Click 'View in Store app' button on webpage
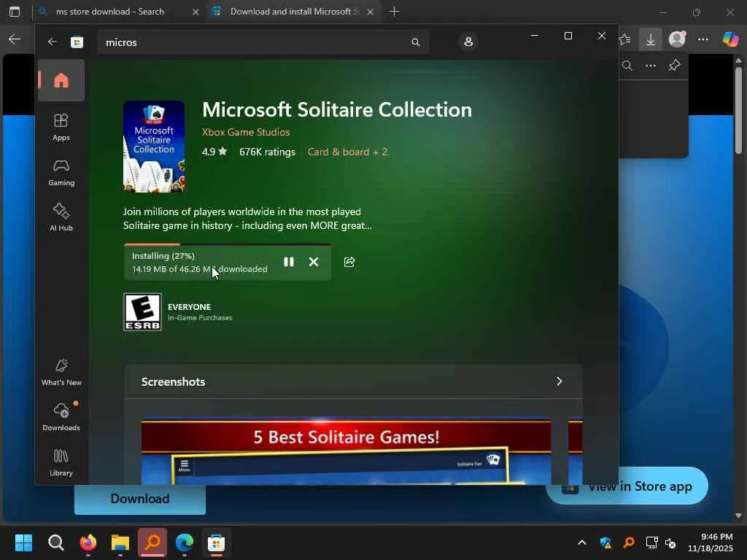747x560 pixels. (627, 486)
